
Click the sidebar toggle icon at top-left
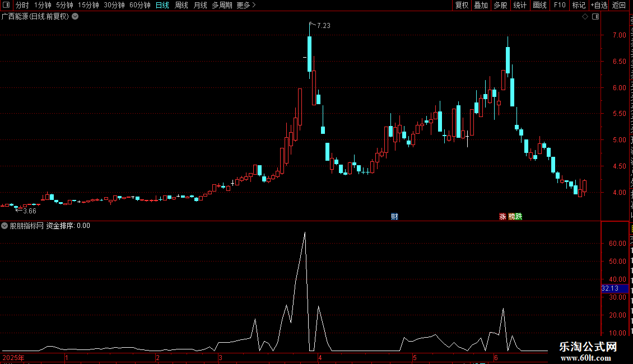pos(6,5)
